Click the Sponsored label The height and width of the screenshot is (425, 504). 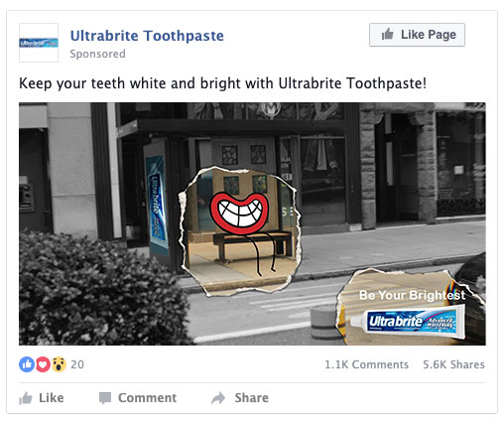97,54
